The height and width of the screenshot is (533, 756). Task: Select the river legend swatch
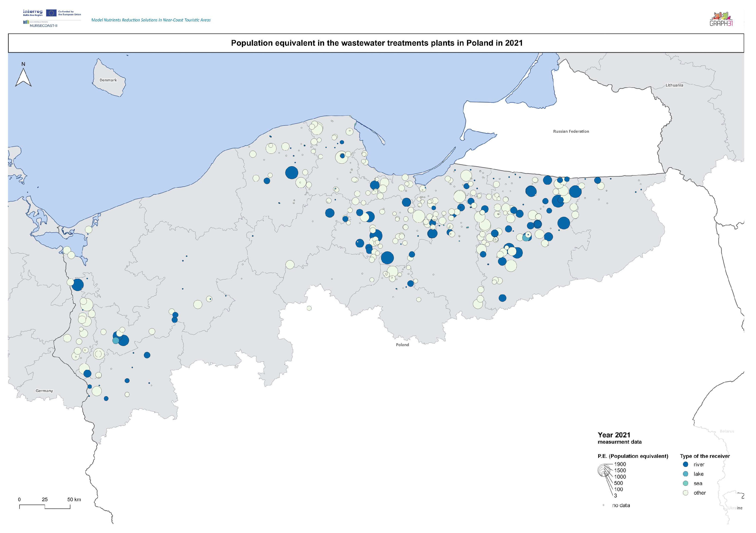point(686,464)
